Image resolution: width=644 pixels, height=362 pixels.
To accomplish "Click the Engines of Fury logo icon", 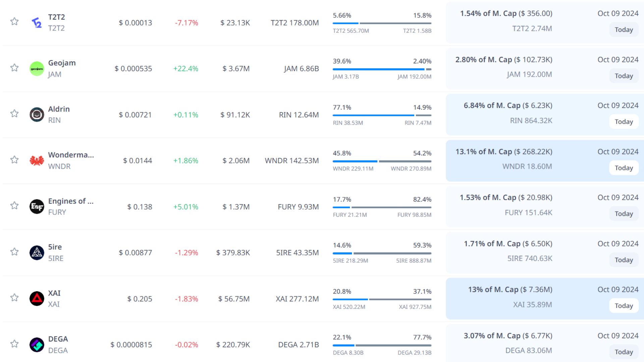I will [37, 206].
